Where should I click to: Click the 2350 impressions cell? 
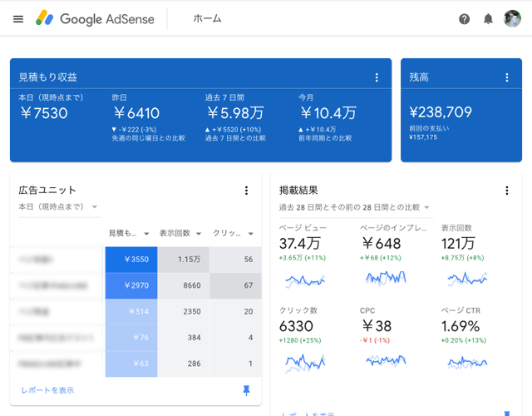(x=184, y=311)
